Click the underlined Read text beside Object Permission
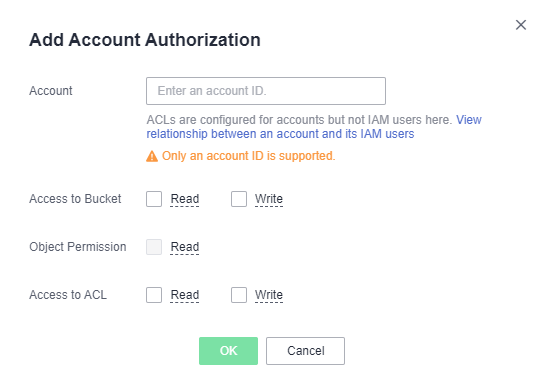The image size is (544, 388). coord(185,247)
